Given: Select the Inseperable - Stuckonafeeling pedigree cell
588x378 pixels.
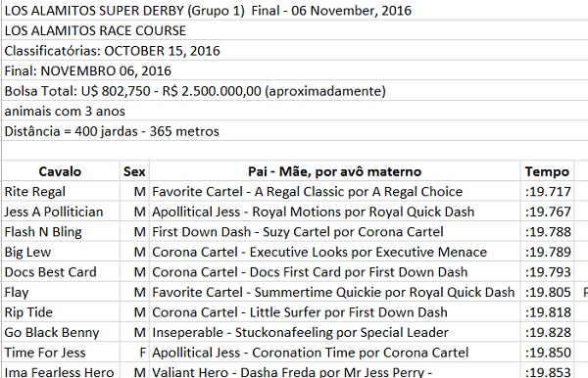Looking at the screenshot, I should (x=334, y=332).
